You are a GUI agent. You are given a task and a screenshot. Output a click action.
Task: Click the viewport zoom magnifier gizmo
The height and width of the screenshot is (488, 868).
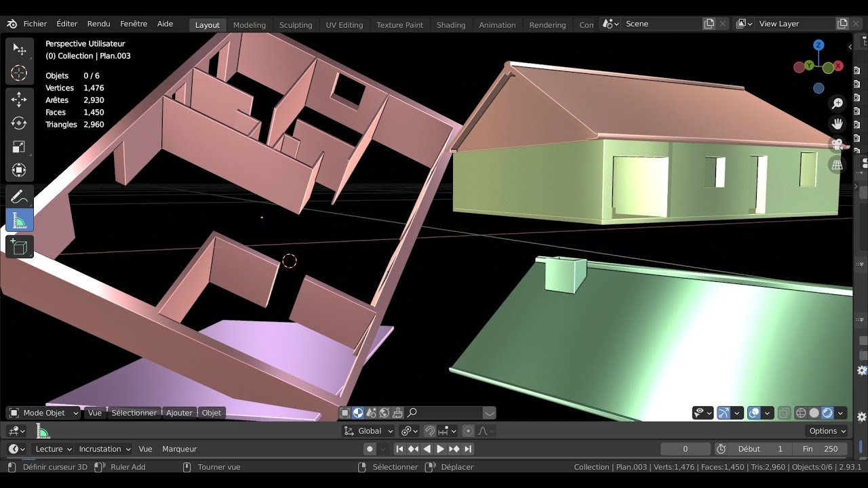(837, 103)
